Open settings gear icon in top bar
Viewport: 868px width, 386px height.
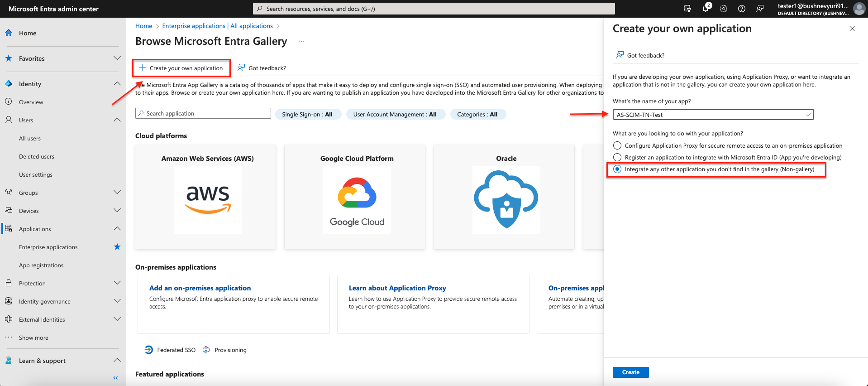724,9
